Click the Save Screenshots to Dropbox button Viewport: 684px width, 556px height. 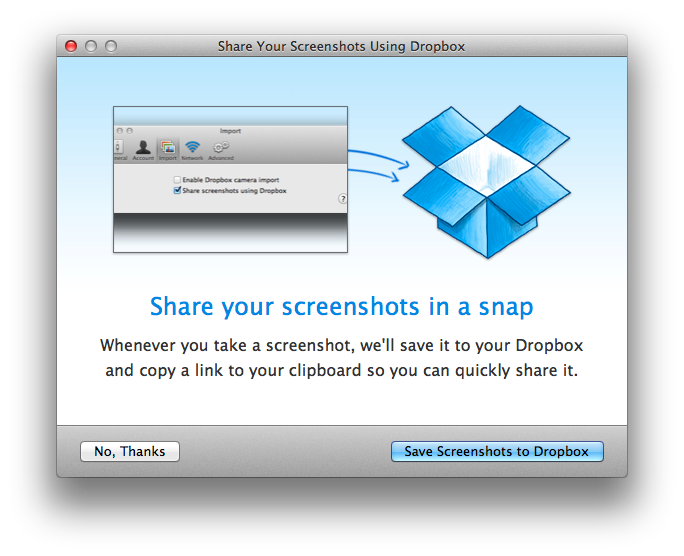pos(497,451)
